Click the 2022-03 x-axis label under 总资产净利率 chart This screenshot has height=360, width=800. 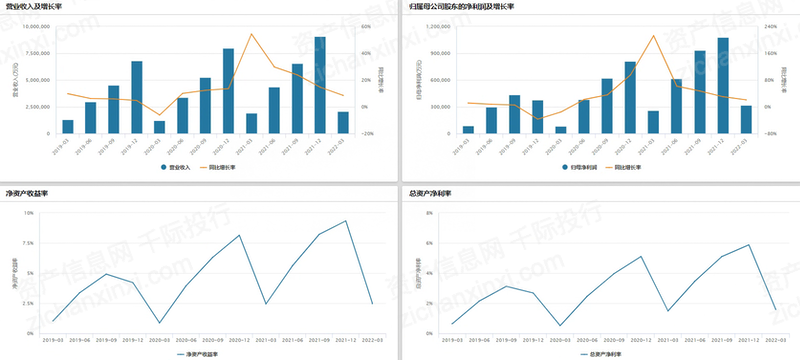tap(776, 340)
